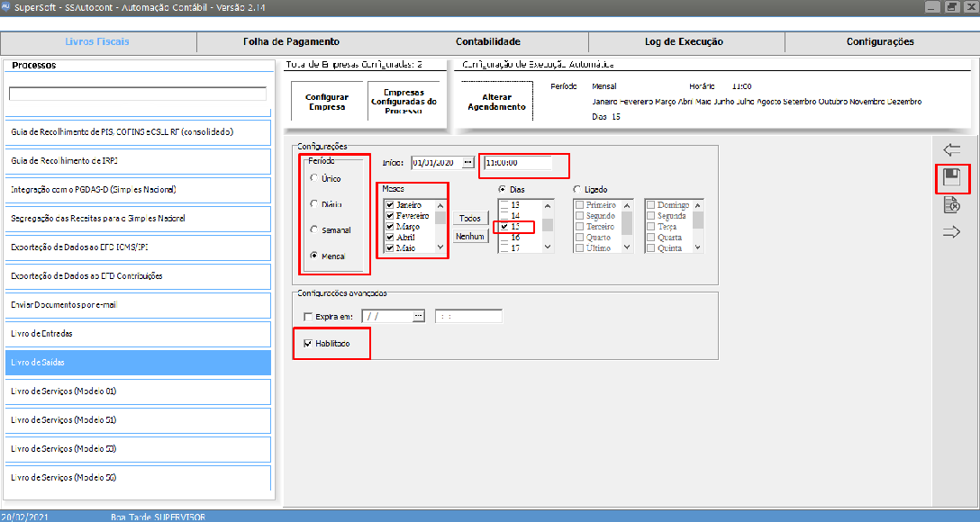Click the SuperSoft app icon in title bar
The width and height of the screenshot is (980, 522).
(6, 6)
